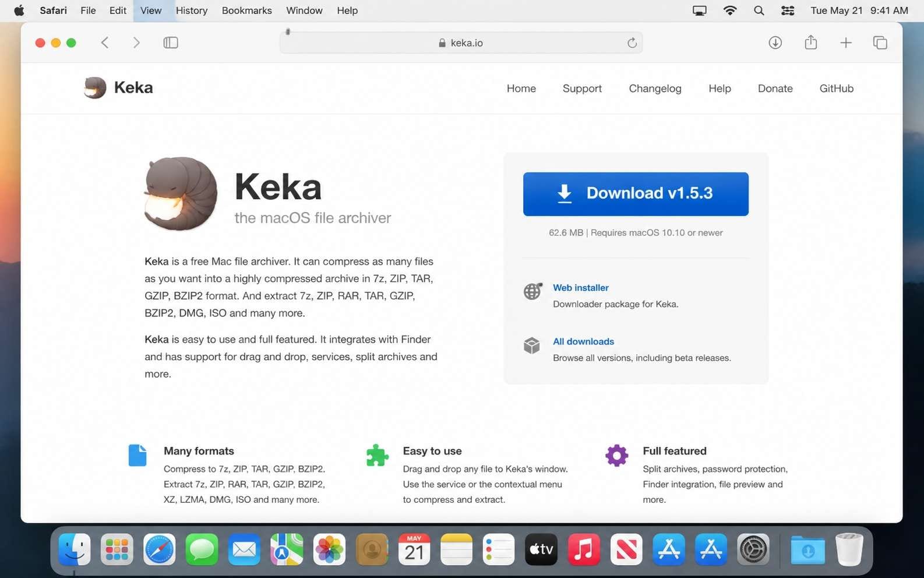The image size is (924, 578).
Task: Open Notes from the Dock
Action: pos(456,549)
